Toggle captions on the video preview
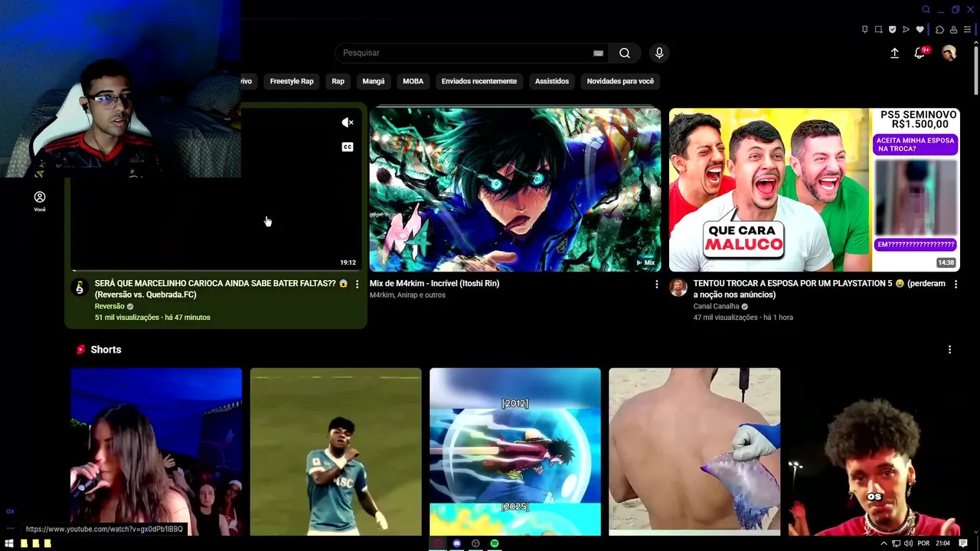This screenshot has width=980, height=551. tap(348, 147)
